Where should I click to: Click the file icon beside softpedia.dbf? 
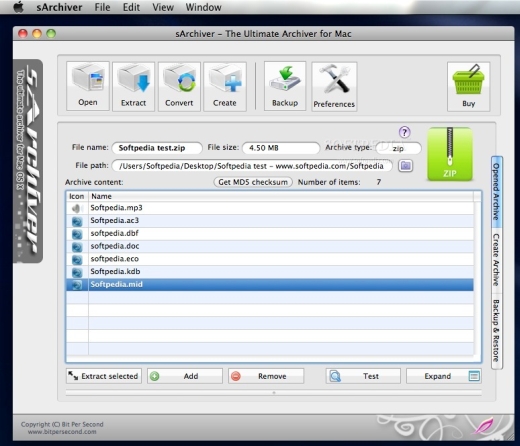coord(77,234)
